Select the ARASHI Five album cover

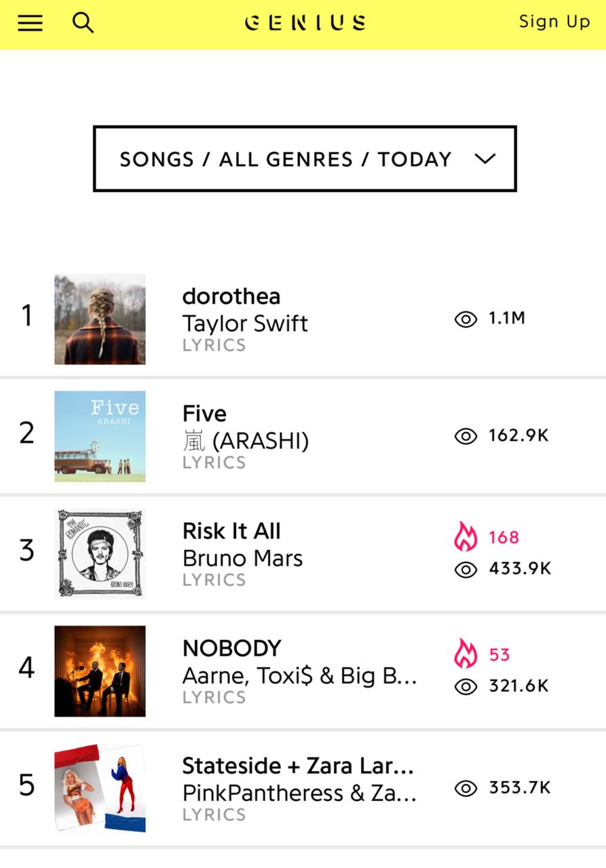click(100, 436)
